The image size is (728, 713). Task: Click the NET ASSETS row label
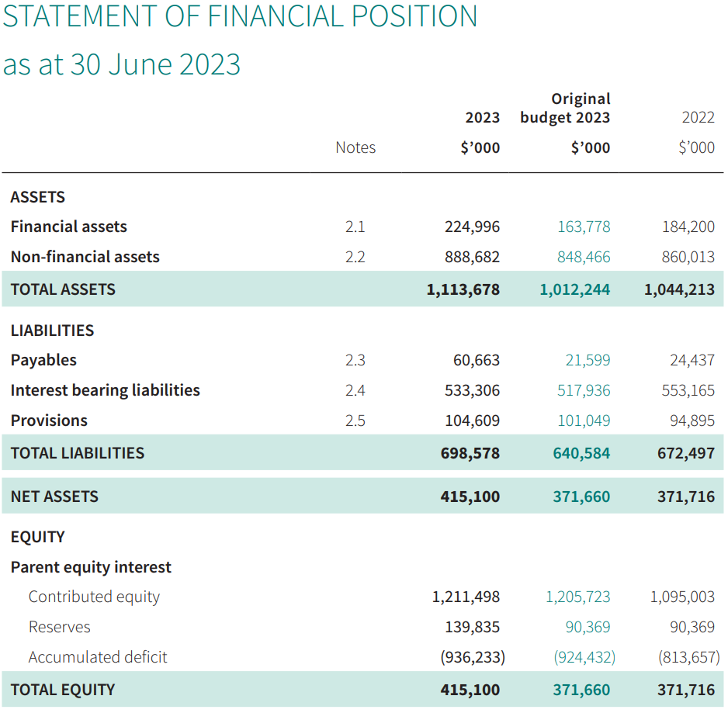coord(54,497)
